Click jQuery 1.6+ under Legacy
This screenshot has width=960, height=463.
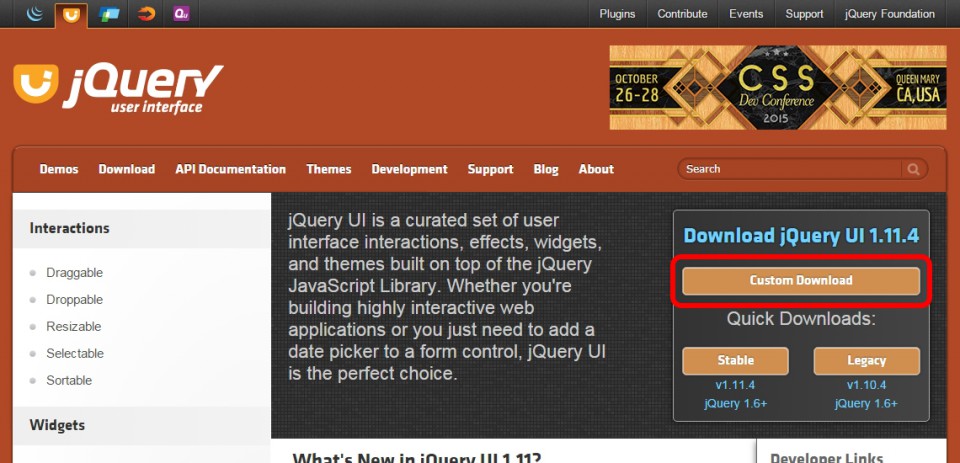pyautogui.click(x=866, y=404)
